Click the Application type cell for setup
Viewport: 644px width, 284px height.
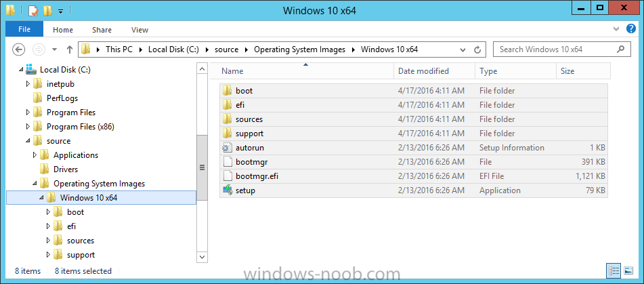pos(500,190)
